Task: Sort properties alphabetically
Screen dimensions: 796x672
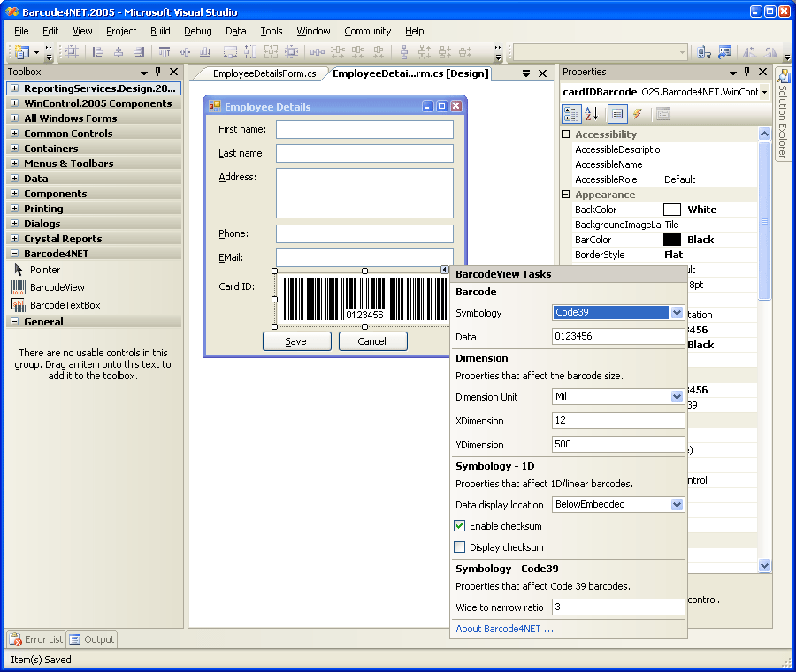Action: pos(592,114)
